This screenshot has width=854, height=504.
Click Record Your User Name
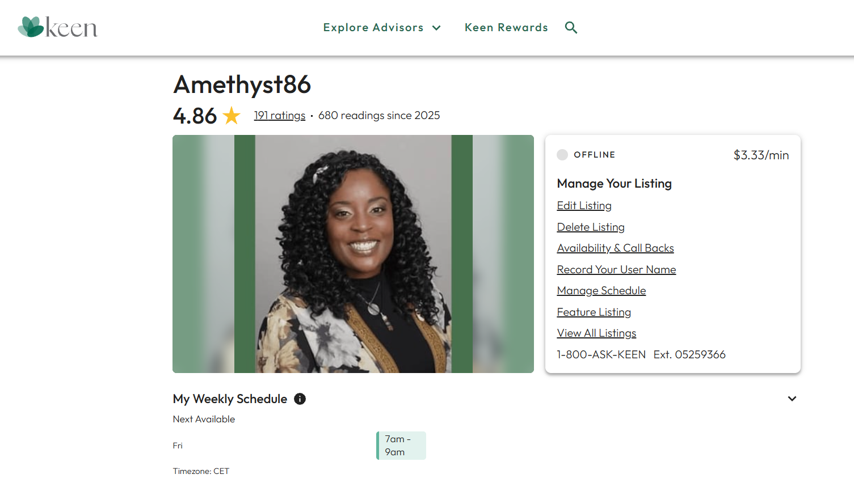616,270
